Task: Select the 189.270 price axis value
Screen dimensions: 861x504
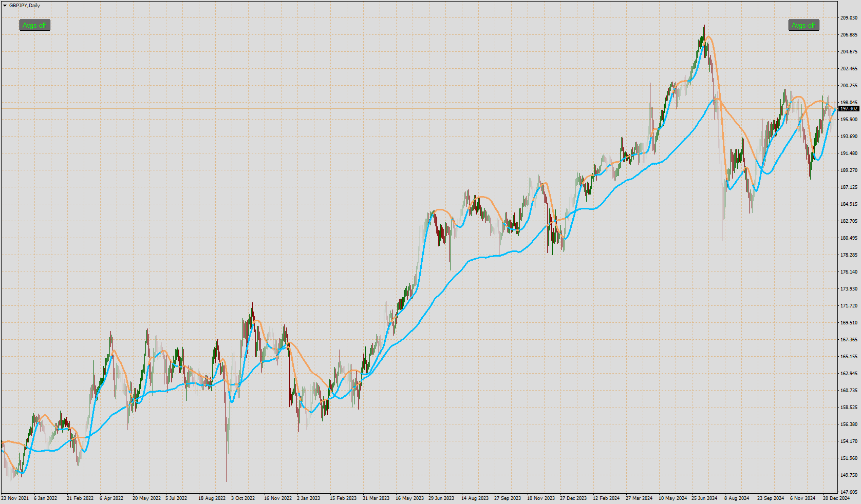Action: pos(849,170)
